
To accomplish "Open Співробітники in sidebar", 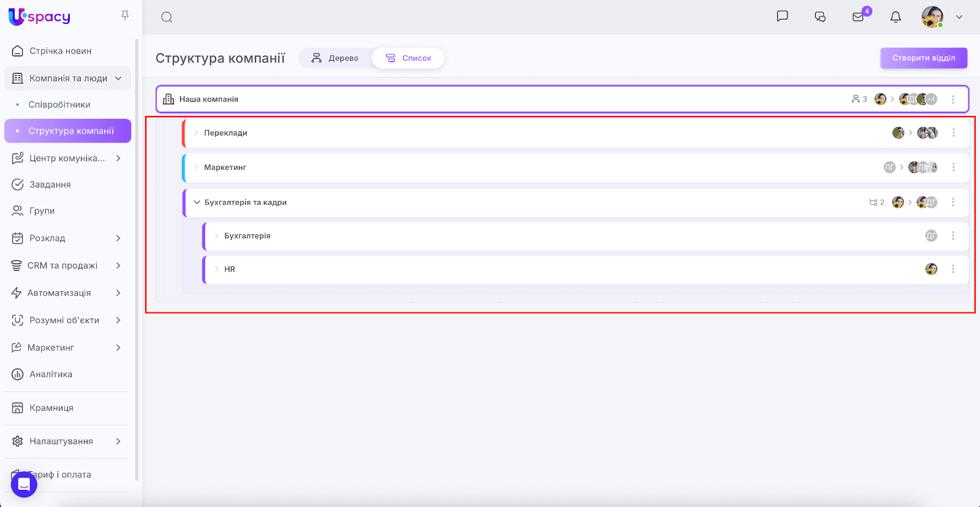I will point(59,105).
